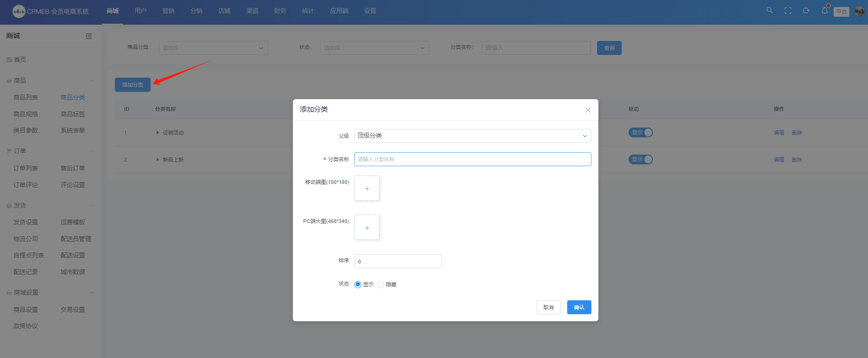
Task: Click the 确认 button
Action: [x=579, y=307]
